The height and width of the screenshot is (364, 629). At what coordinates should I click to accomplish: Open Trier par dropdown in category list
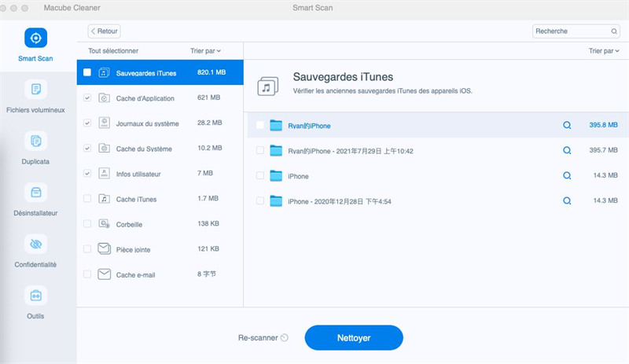[205, 51]
